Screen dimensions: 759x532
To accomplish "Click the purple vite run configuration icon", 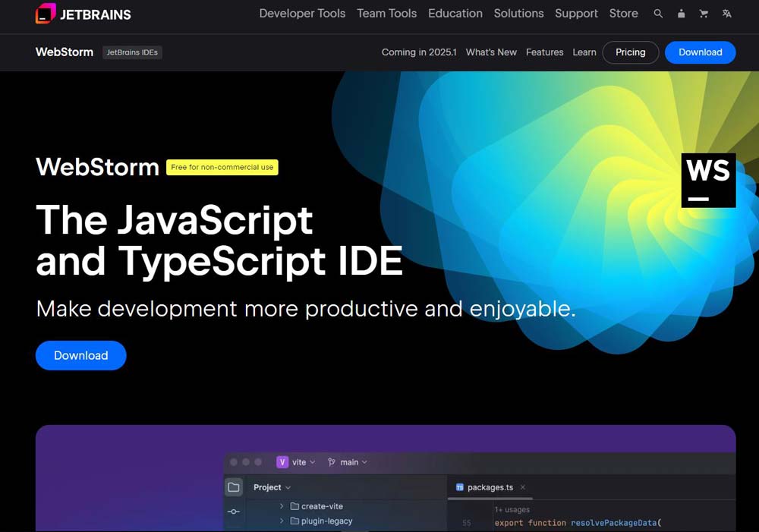I will point(282,462).
